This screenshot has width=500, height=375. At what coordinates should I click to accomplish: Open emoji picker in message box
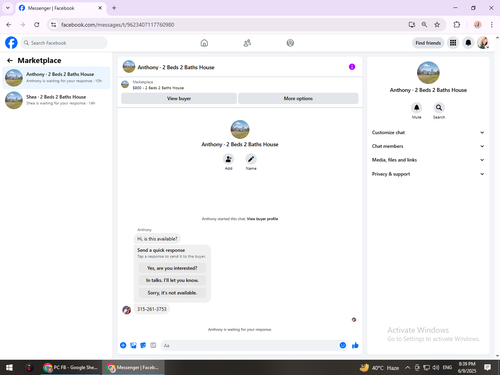[343, 345]
